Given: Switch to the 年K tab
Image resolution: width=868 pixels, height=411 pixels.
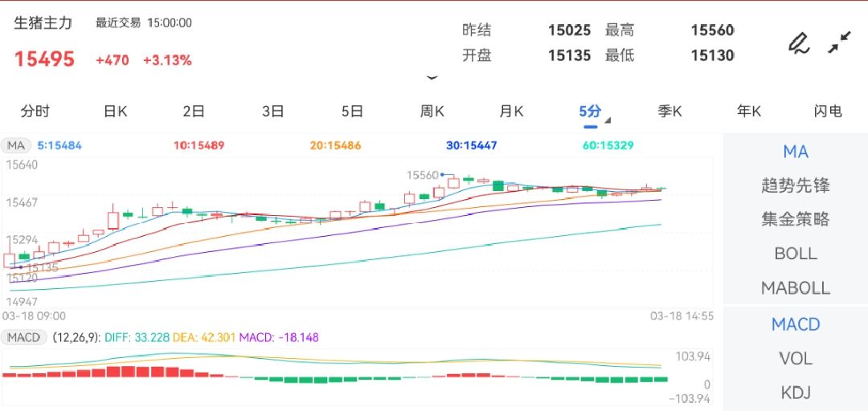Looking at the screenshot, I should [748, 112].
